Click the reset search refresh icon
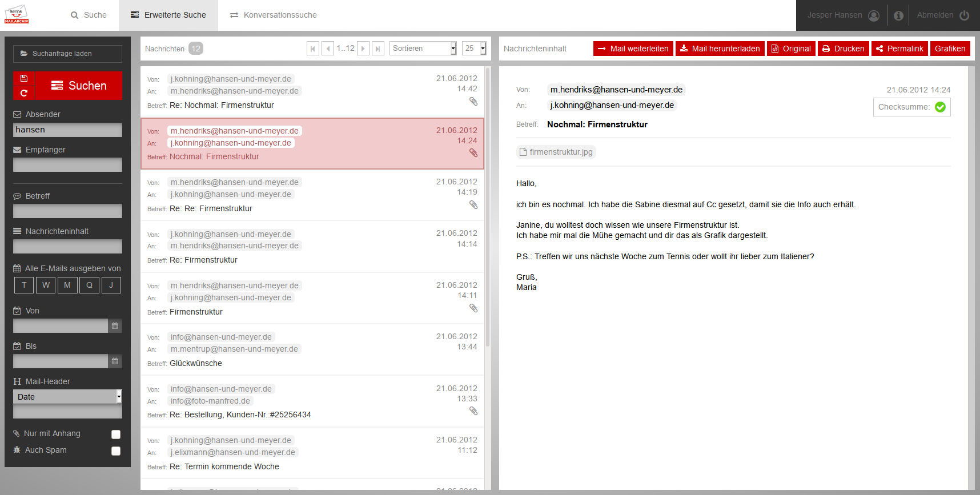This screenshot has height=495, width=980. pyautogui.click(x=24, y=93)
